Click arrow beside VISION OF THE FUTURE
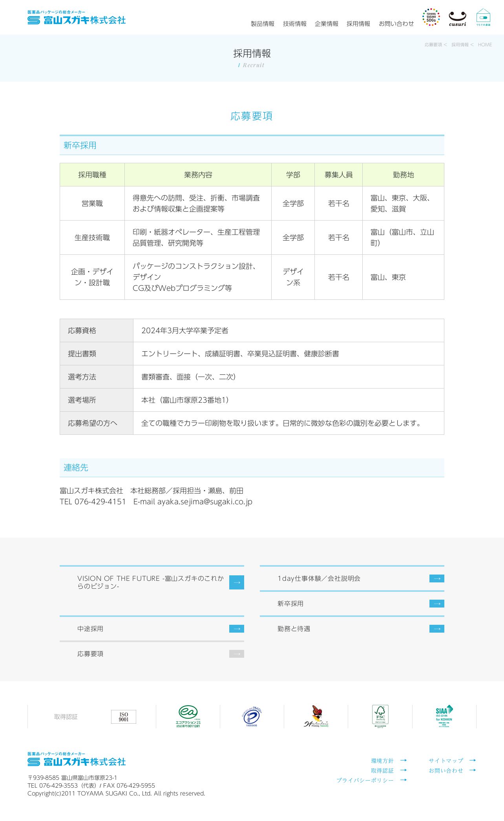The width and height of the screenshot is (504, 821). pyautogui.click(x=237, y=582)
